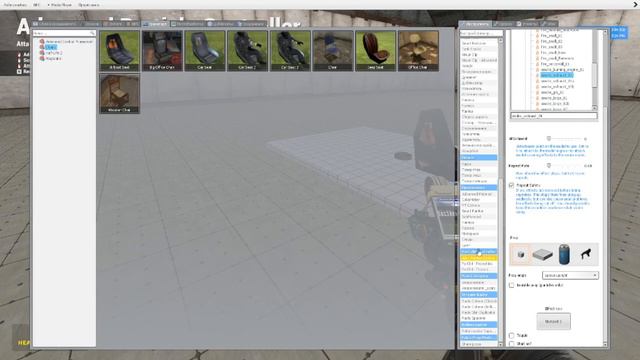
Task: Open the prop angle dropdown
Action: [x=570, y=276]
